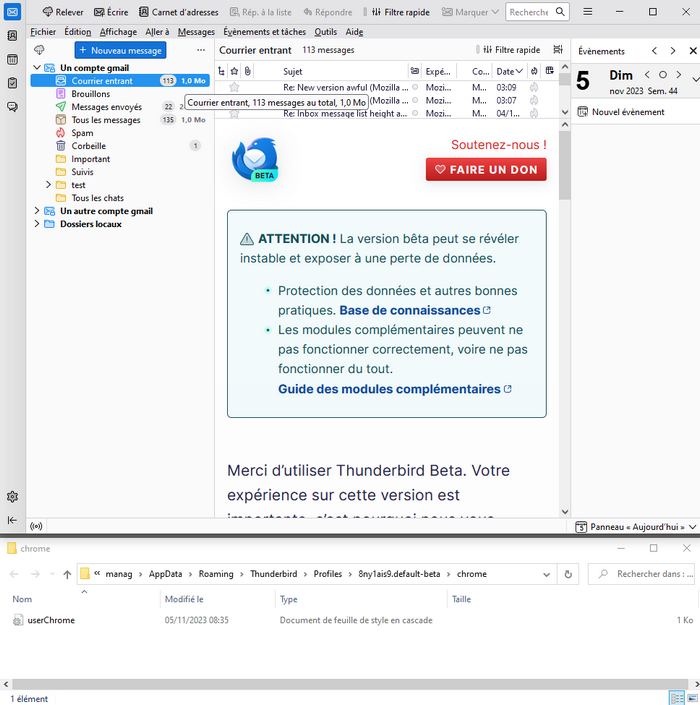Click the FAIRE UN DON button

[x=486, y=170]
